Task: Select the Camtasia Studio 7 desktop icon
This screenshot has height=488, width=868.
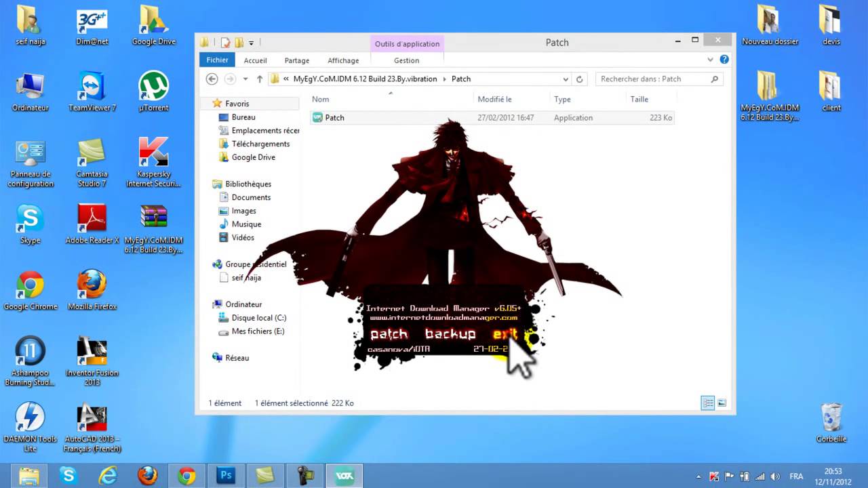Action: tap(92, 163)
